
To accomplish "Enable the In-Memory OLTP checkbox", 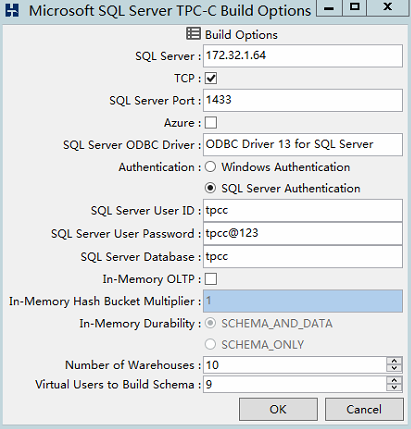I will pos(211,279).
